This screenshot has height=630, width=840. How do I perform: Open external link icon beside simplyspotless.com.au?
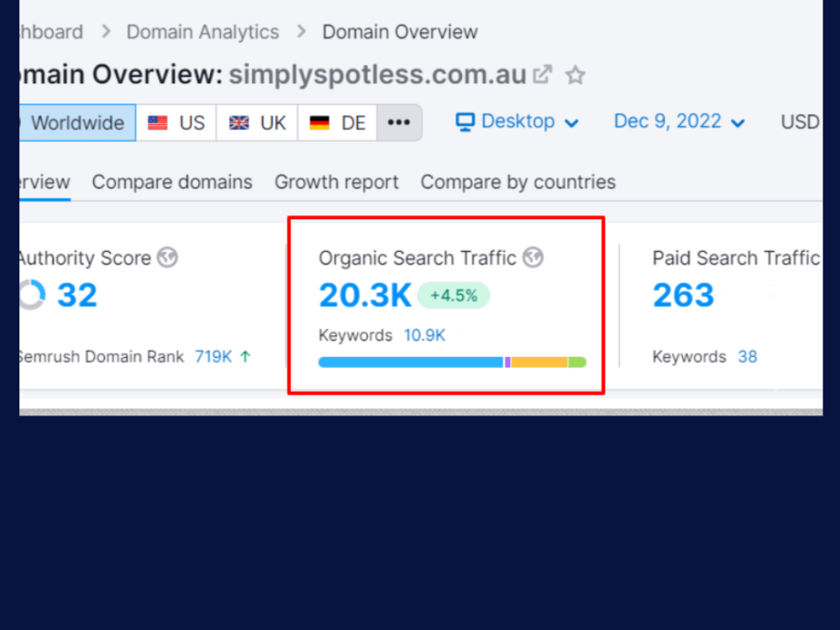[542, 75]
